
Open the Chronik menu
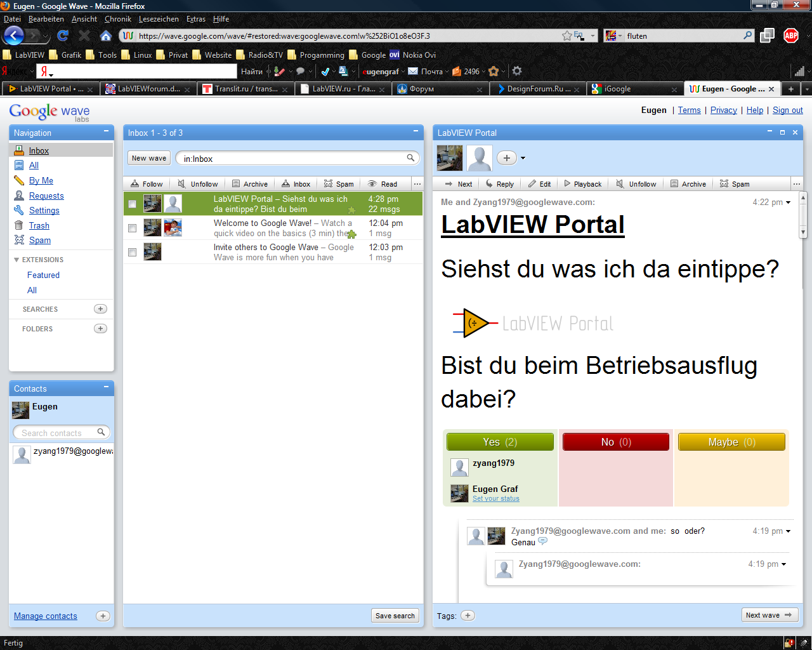click(x=118, y=19)
